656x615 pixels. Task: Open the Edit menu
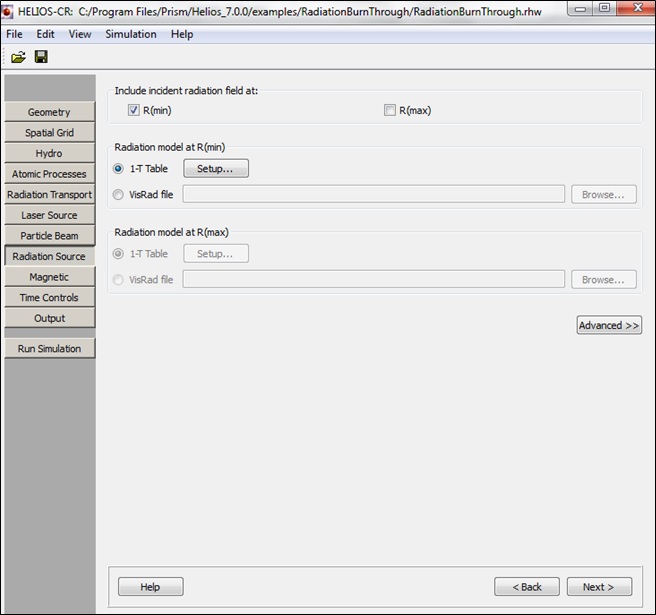(46, 34)
